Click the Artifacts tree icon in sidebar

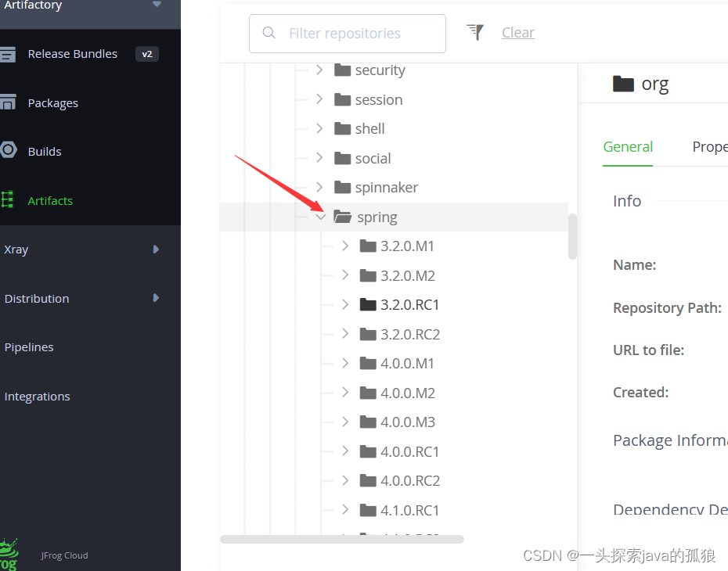(7, 199)
